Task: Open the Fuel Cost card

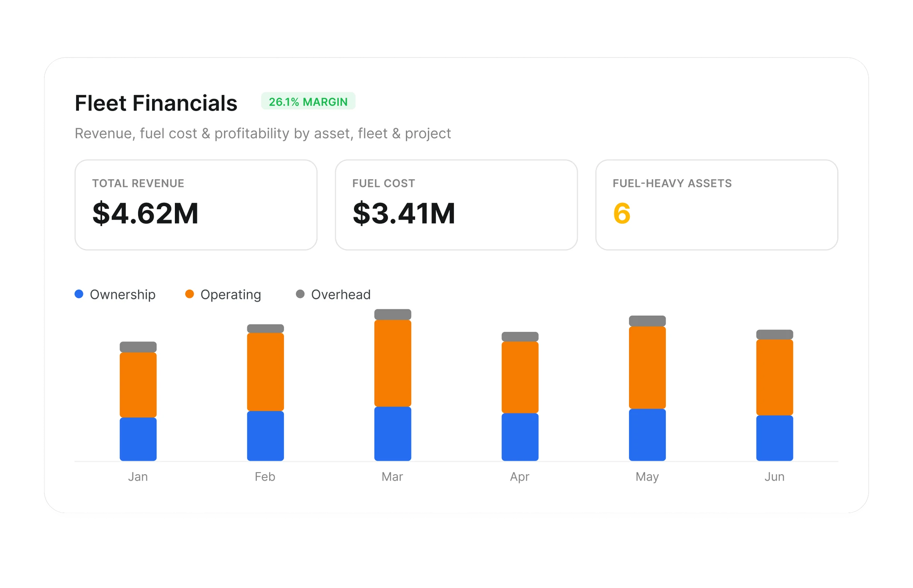Action: (456, 205)
